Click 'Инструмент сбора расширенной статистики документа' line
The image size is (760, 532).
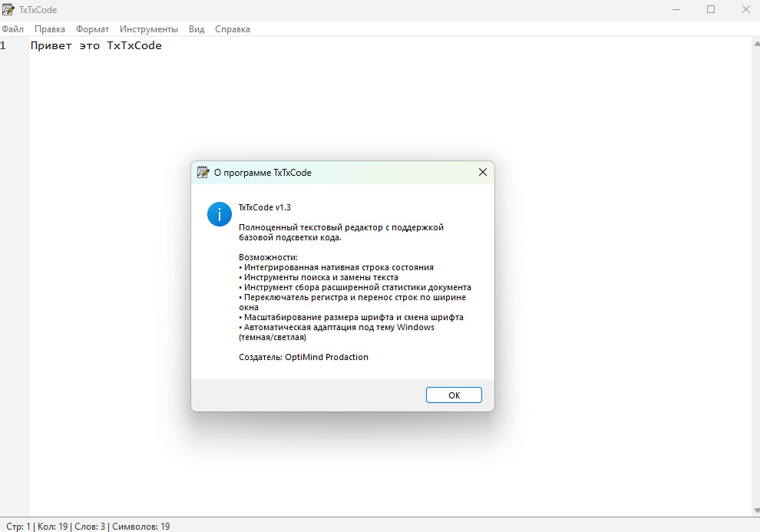pyautogui.click(x=355, y=287)
